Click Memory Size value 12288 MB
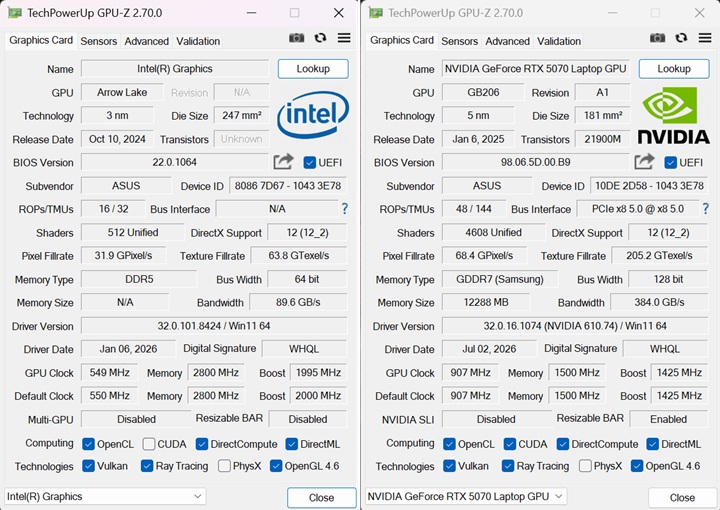This screenshot has height=510, width=720. 486,302
